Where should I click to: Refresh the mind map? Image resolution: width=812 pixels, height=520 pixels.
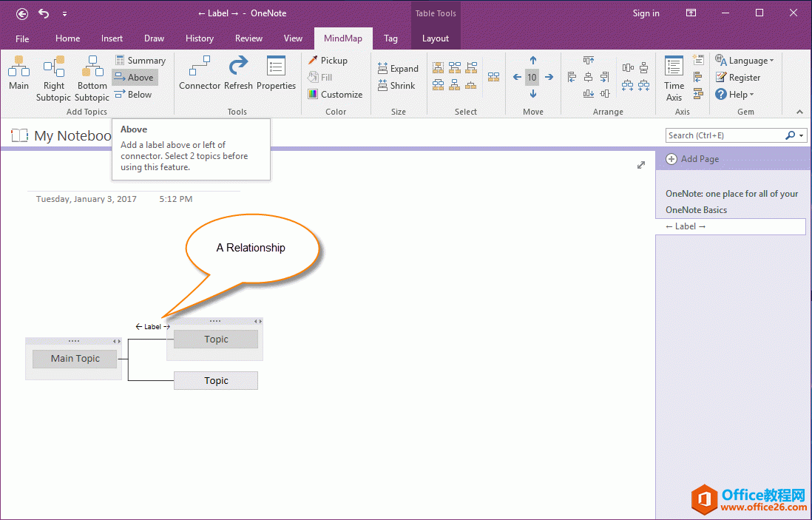238,74
